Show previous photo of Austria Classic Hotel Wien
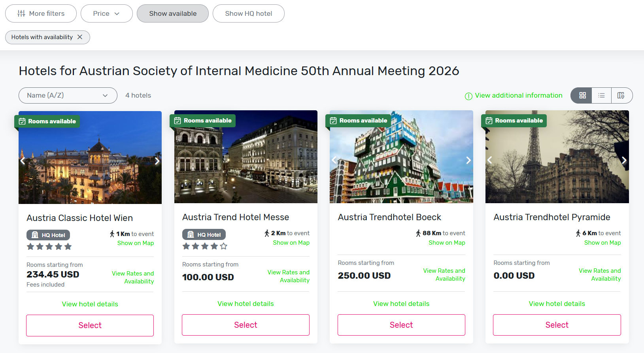644x353 pixels. pyautogui.click(x=23, y=161)
